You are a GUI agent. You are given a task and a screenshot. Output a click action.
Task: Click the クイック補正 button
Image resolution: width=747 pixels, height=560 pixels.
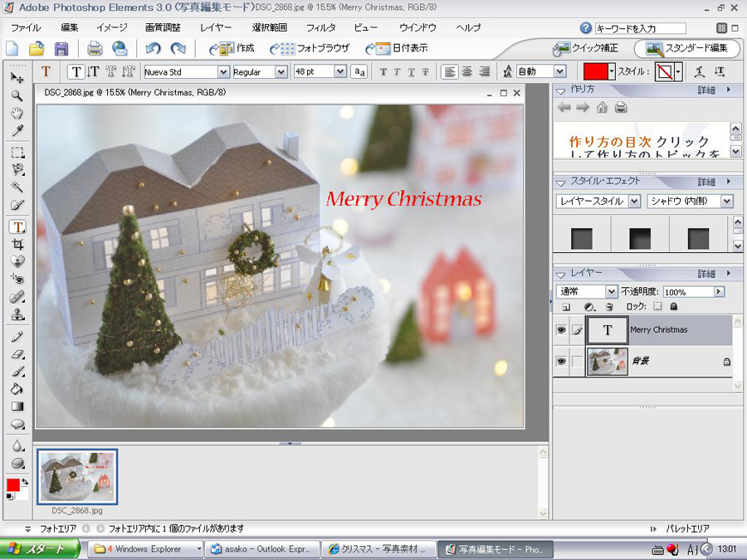pos(588,49)
